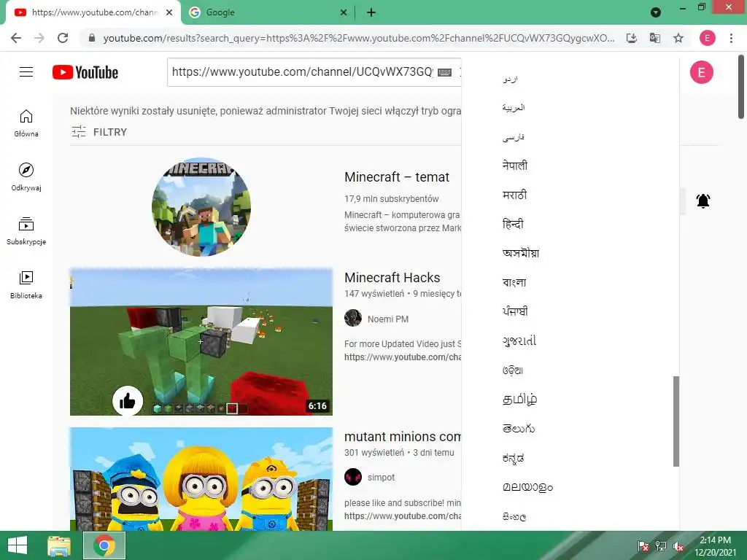Image resolution: width=747 pixels, height=560 pixels.
Task: Click the YouTube search input field
Action: tap(302, 72)
